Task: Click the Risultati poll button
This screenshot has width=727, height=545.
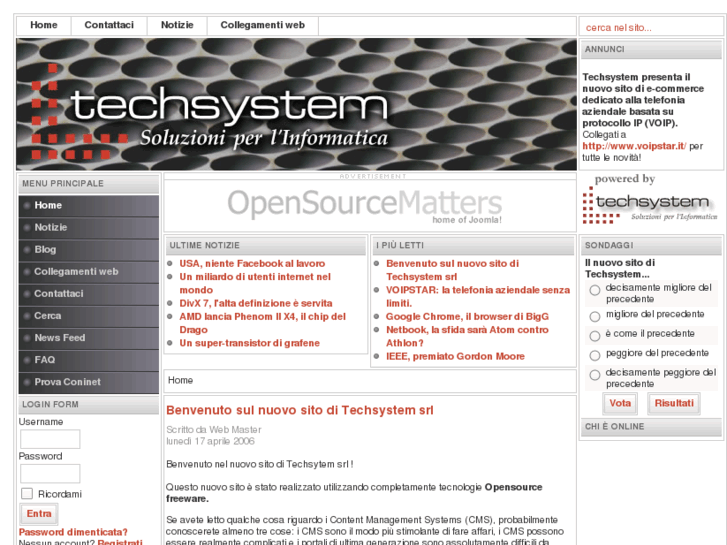Action: (x=674, y=404)
